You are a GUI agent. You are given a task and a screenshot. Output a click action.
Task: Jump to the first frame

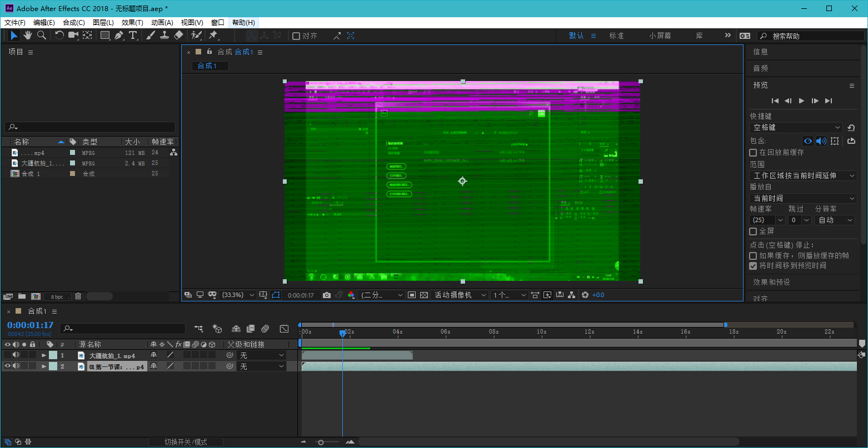click(x=775, y=100)
